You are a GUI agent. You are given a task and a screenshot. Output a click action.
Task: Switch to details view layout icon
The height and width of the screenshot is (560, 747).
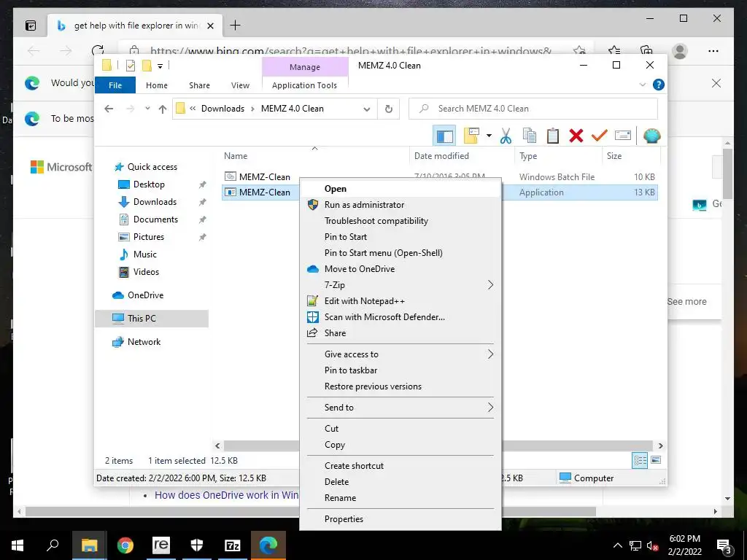pyautogui.click(x=640, y=461)
